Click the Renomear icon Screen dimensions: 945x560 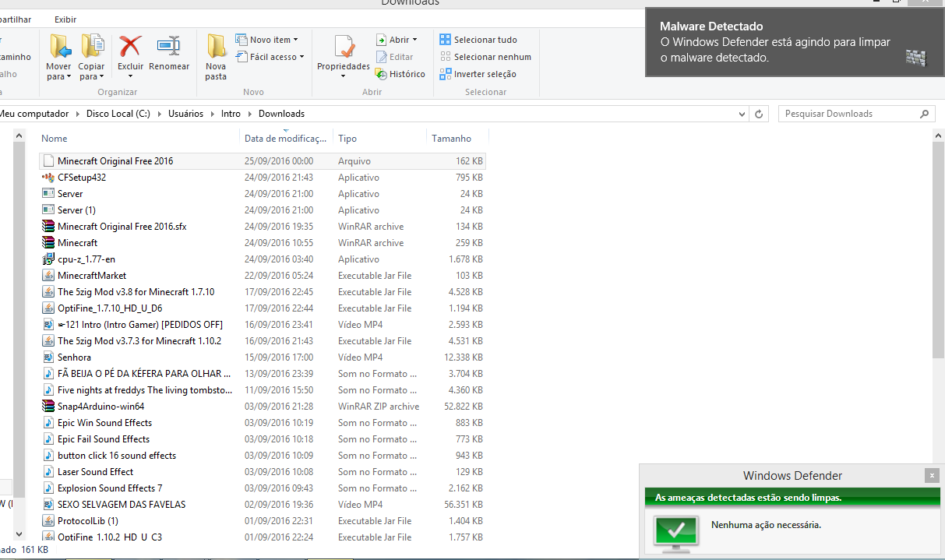pos(169,47)
